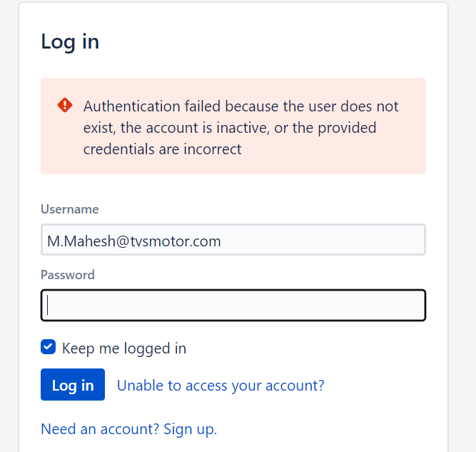The image size is (476, 452).
Task: Submit with the blue Log in button
Action: click(73, 385)
